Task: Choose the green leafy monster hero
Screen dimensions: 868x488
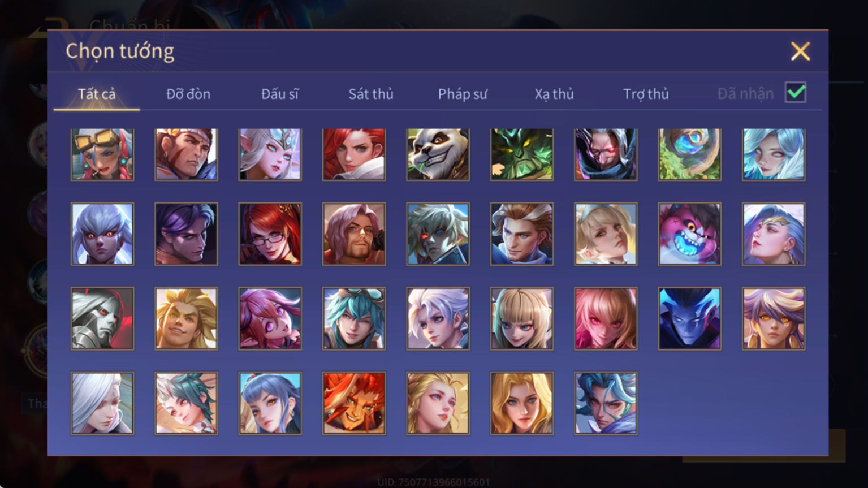Action: point(522,154)
